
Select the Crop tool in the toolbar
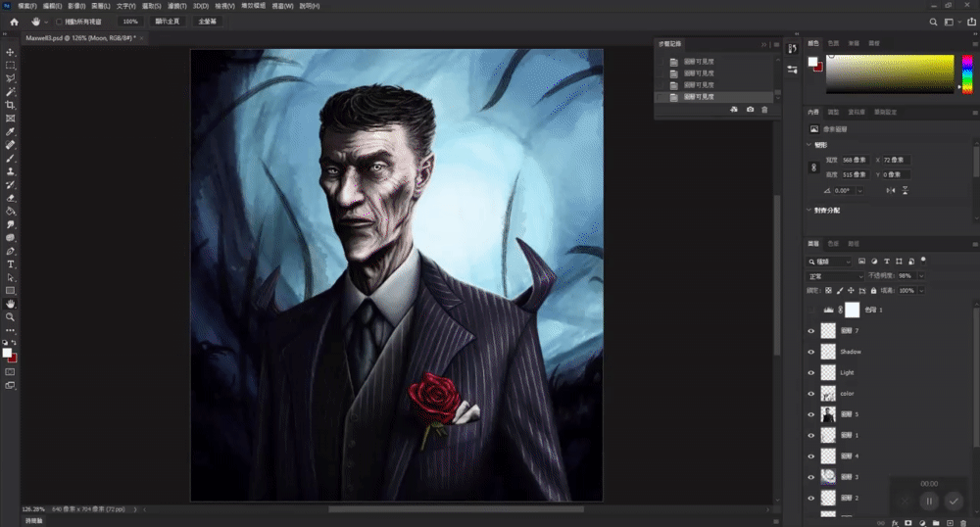11,105
